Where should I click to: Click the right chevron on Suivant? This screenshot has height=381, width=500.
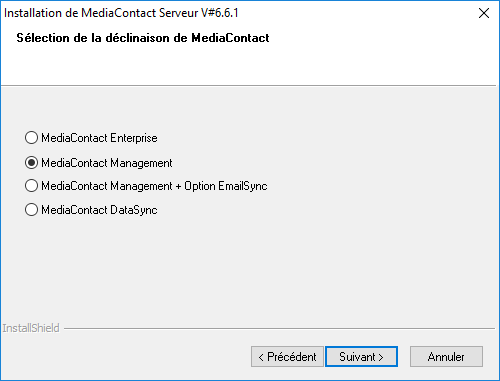[381, 357]
